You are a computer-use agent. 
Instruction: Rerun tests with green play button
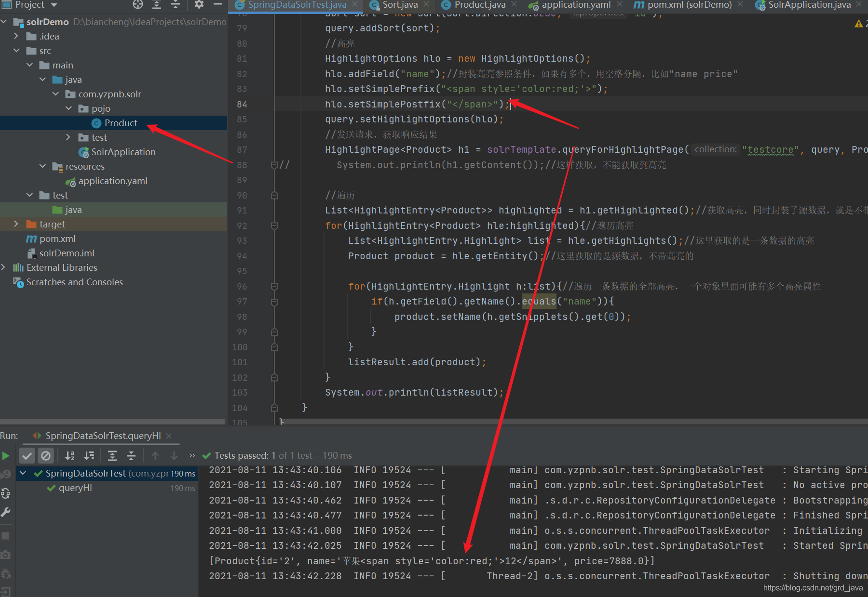(x=6, y=456)
